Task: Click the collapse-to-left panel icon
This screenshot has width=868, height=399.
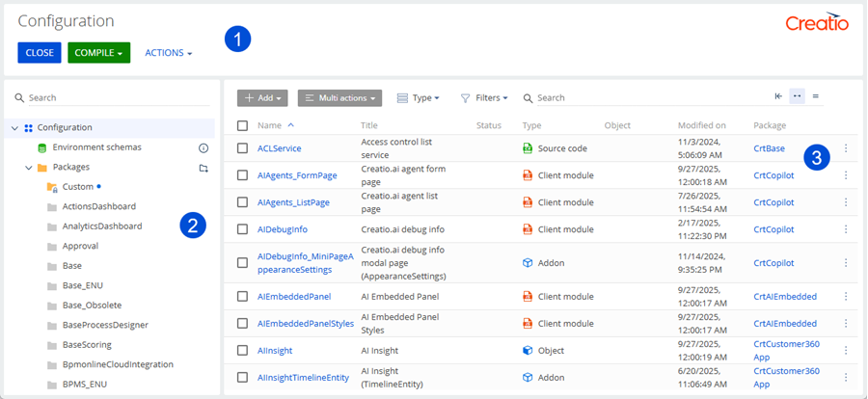Action: tap(778, 96)
